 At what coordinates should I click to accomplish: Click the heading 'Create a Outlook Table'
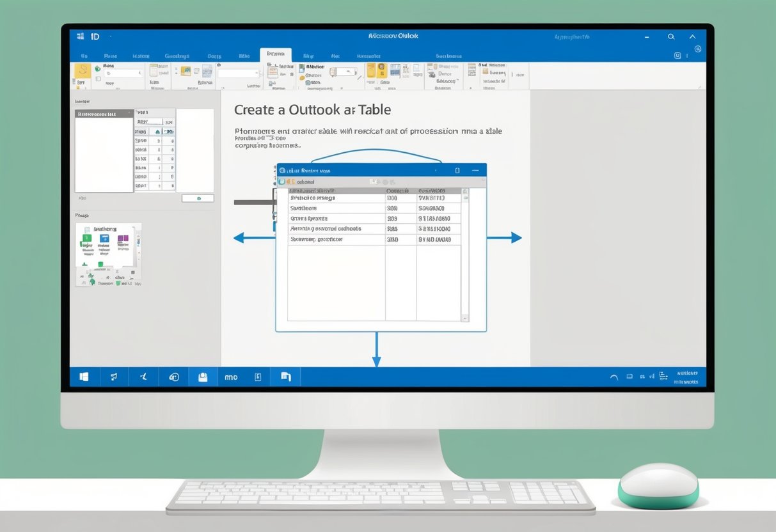pos(312,109)
